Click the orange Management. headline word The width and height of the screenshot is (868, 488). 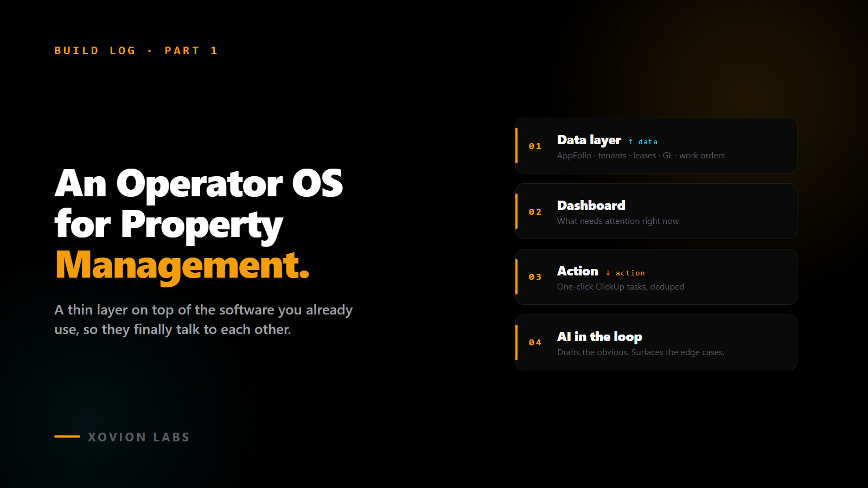click(x=182, y=265)
